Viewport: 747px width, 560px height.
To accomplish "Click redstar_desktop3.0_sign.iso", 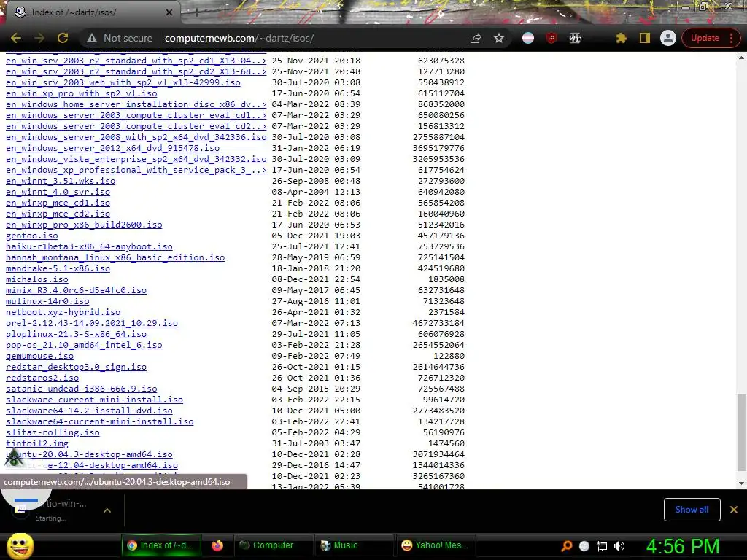I will point(76,367).
